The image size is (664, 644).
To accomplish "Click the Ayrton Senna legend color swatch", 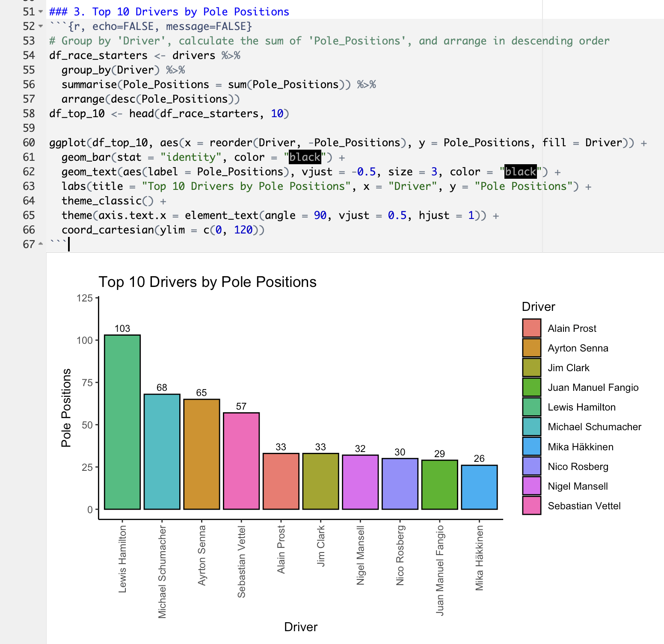I will coord(532,348).
